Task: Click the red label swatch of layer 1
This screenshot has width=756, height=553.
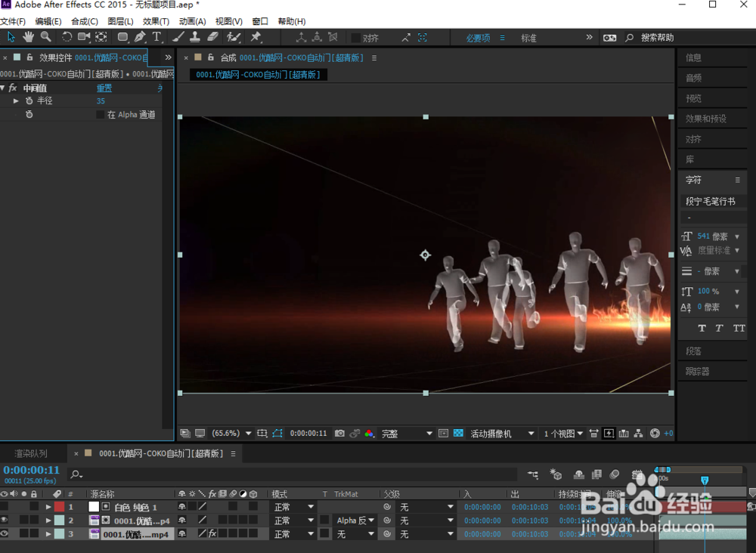Action: click(59, 507)
